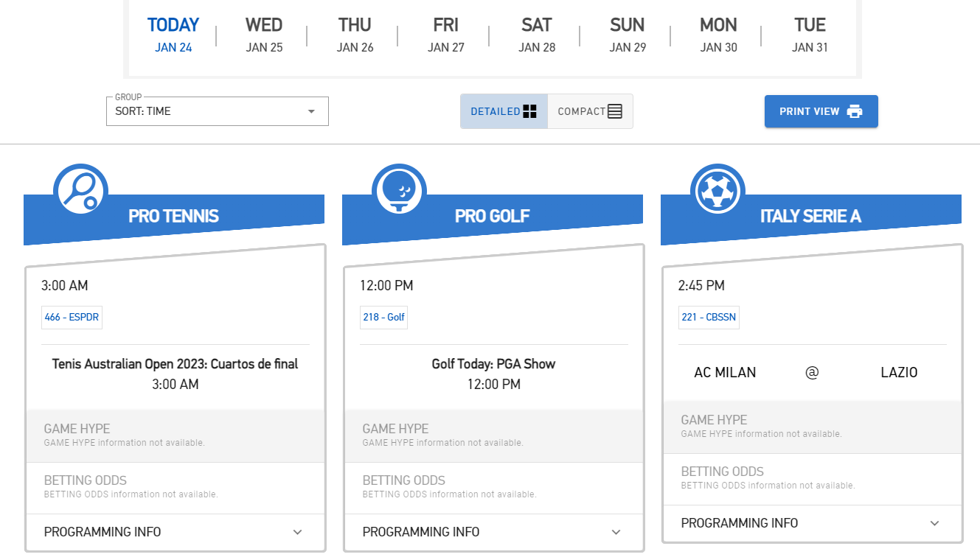Click the Sort dropdown arrow
980x560 pixels.
click(311, 111)
